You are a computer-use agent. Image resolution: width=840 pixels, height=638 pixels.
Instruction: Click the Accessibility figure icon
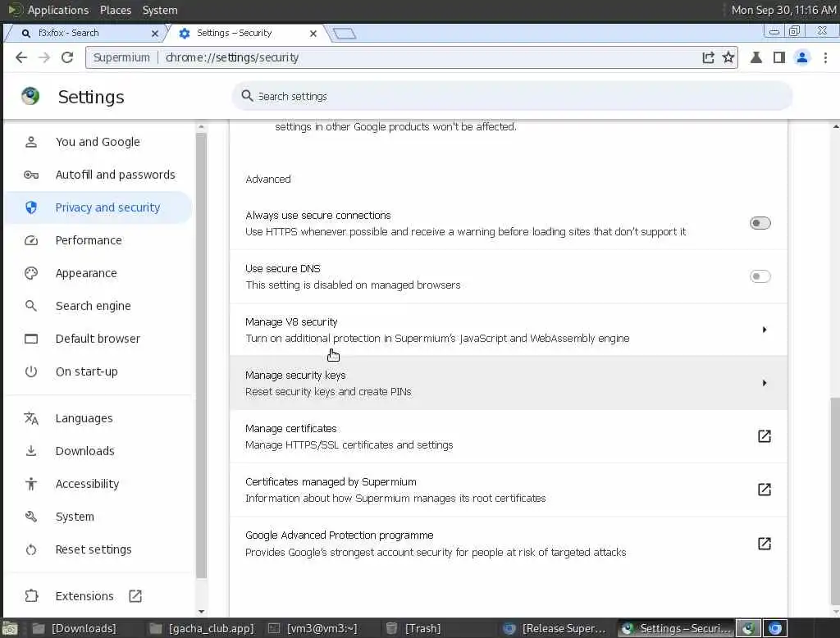click(31, 484)
